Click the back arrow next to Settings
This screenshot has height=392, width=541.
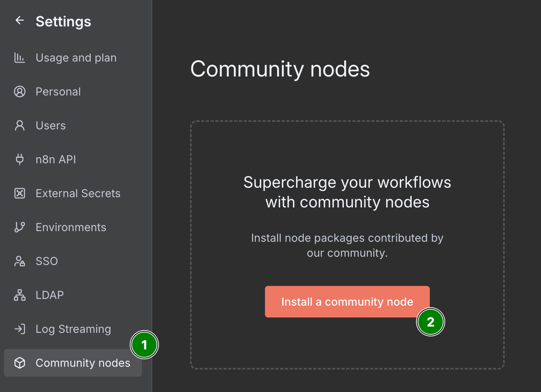pos(20,21)
